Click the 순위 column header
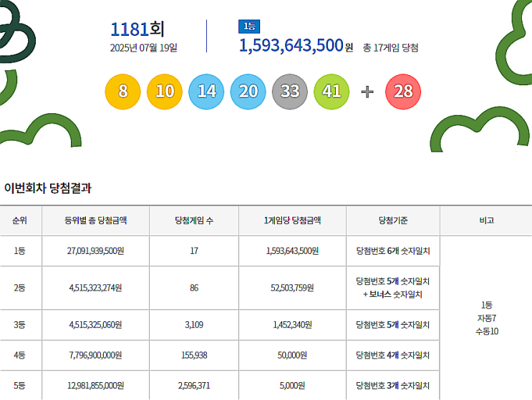 click(19, 220)
